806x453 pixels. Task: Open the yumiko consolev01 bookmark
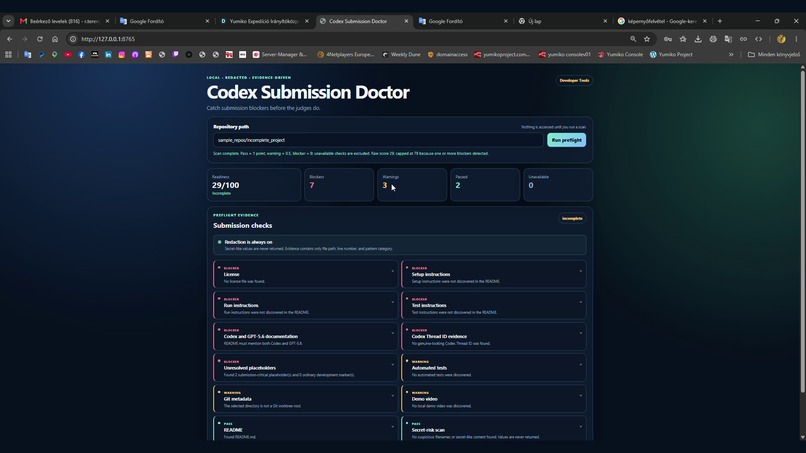564,55
